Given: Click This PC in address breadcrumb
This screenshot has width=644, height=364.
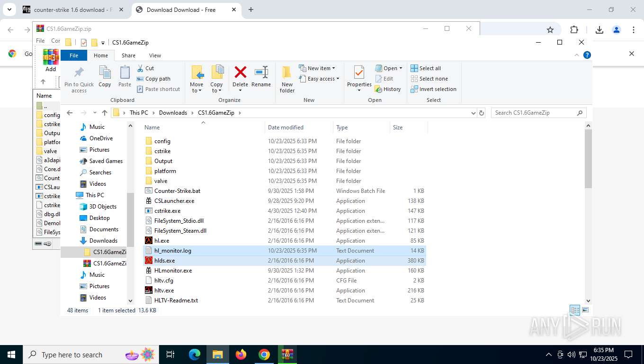Looking at the screenshot, I should [139, 113].
